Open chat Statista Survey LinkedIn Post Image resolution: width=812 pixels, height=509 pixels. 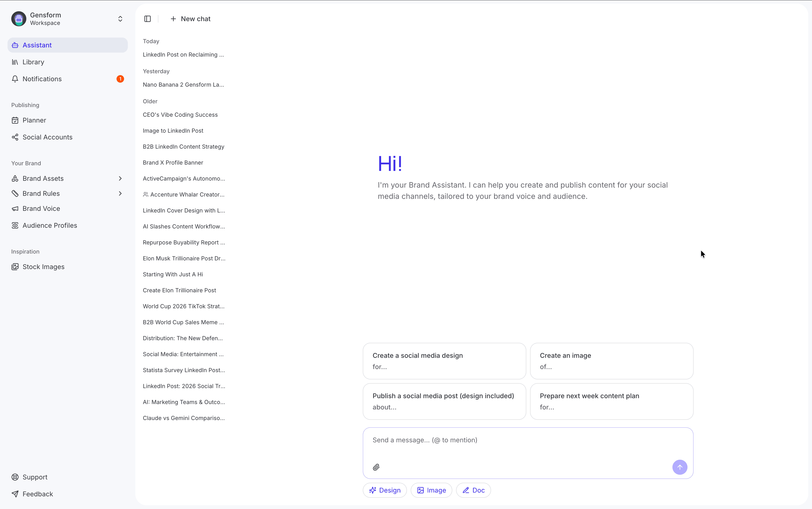click(x=183, y=370)
